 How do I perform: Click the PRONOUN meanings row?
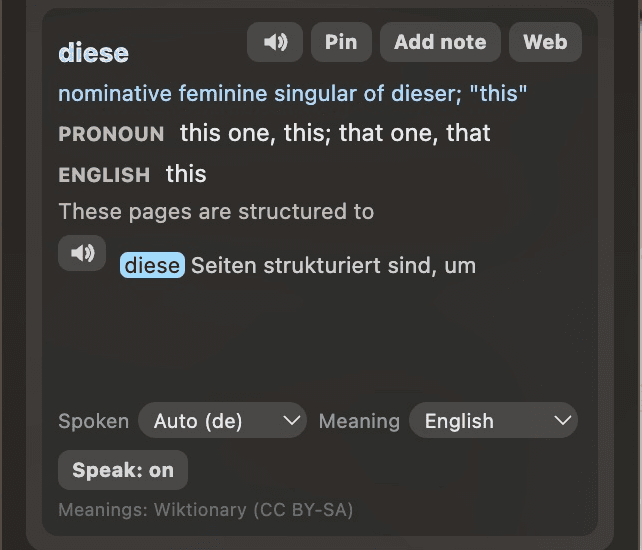274,133
